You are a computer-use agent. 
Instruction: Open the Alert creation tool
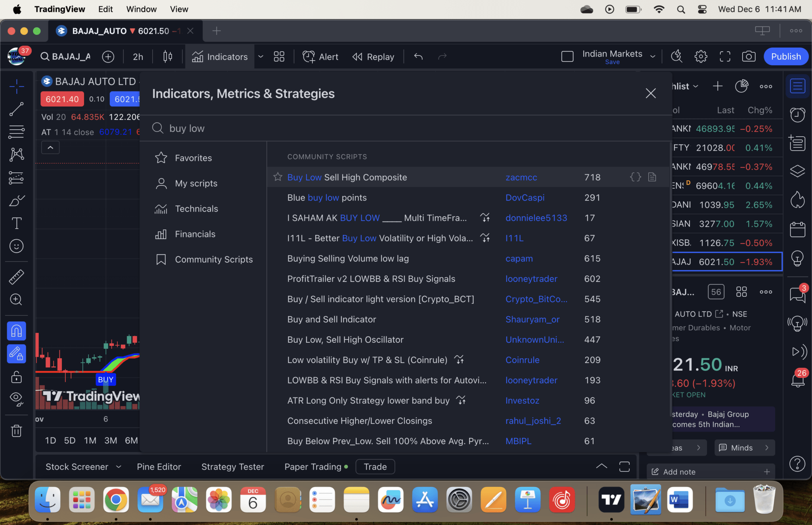pyautogui.click(x=320, y=57)
